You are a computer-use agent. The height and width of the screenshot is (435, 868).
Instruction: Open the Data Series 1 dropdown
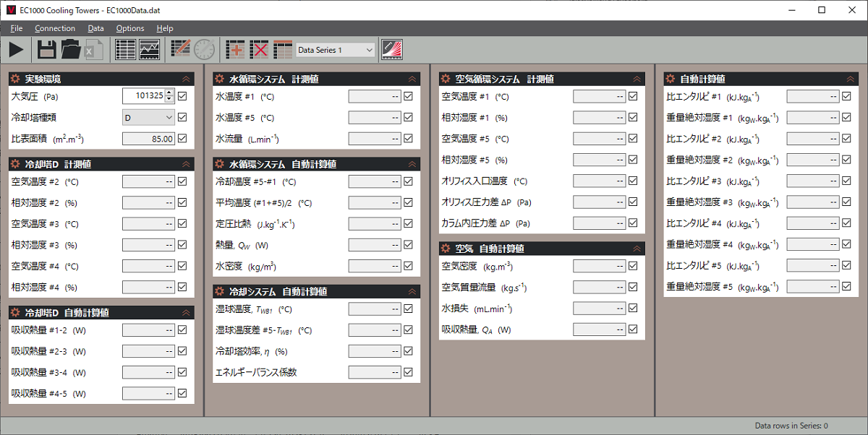336,50
